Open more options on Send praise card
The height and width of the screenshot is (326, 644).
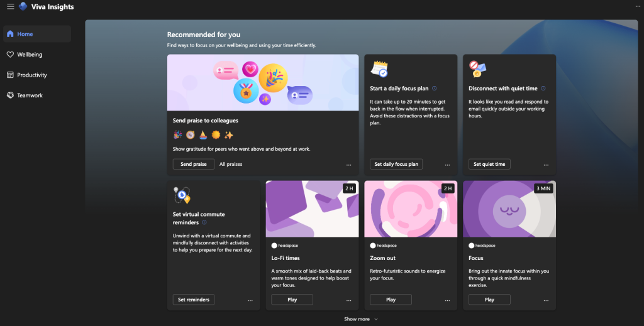[x=348, y=165]
